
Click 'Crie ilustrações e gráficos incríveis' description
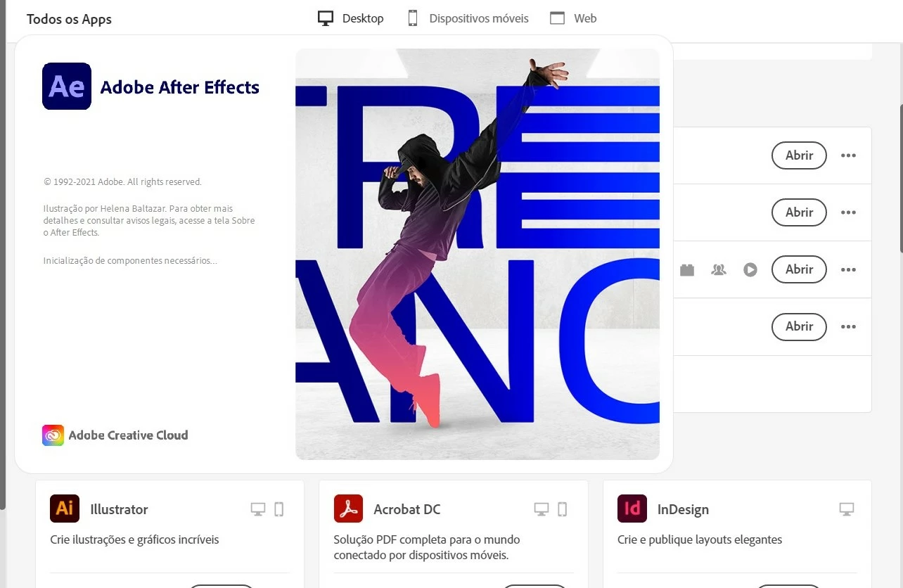134,540
